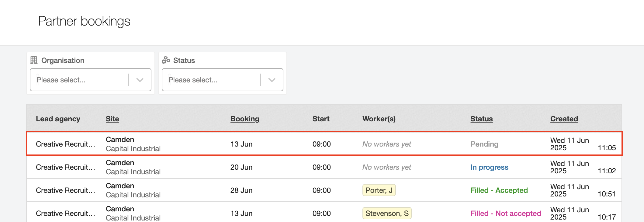This screenshot has width=644, height=222.
Task: Sort table by Site column
Action: pyautogui.click(x=112, y=119)
